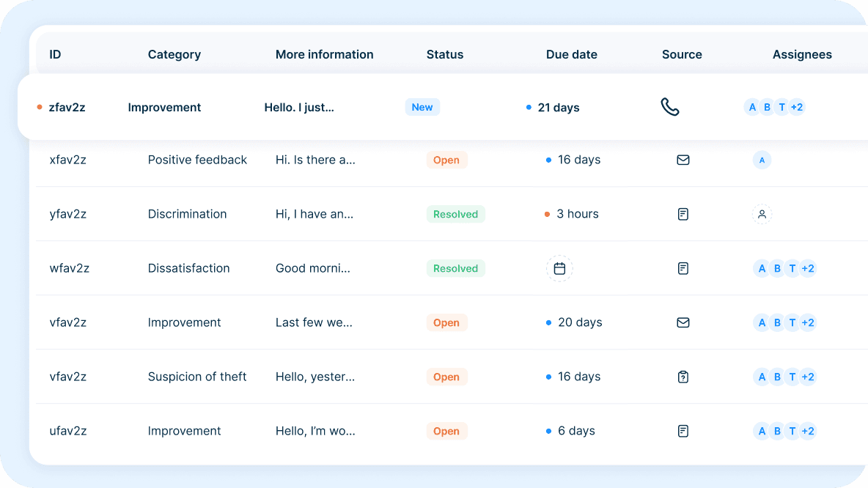
Task: Select the avatar B on vfav2z Improvement row
Action: (x=777, y=322)
